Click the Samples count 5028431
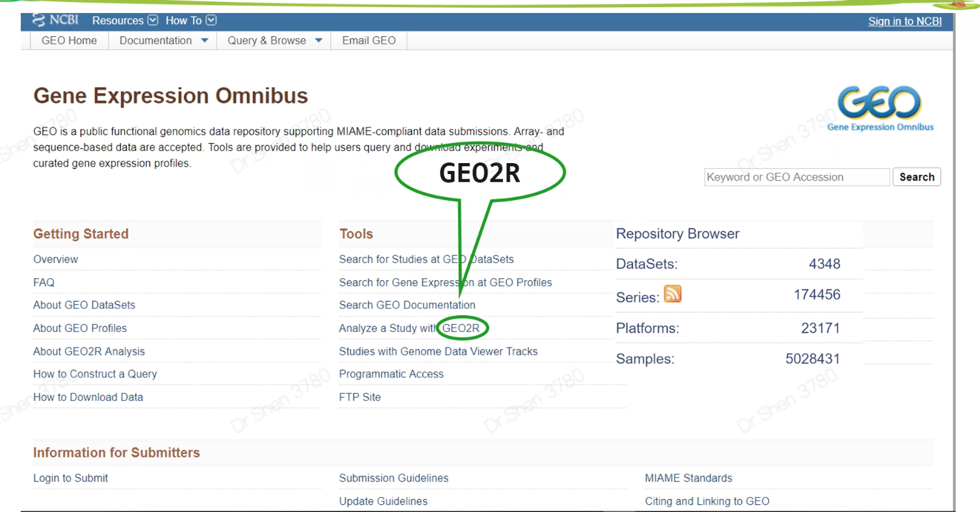The image size is (980, 512). (812, 358)
